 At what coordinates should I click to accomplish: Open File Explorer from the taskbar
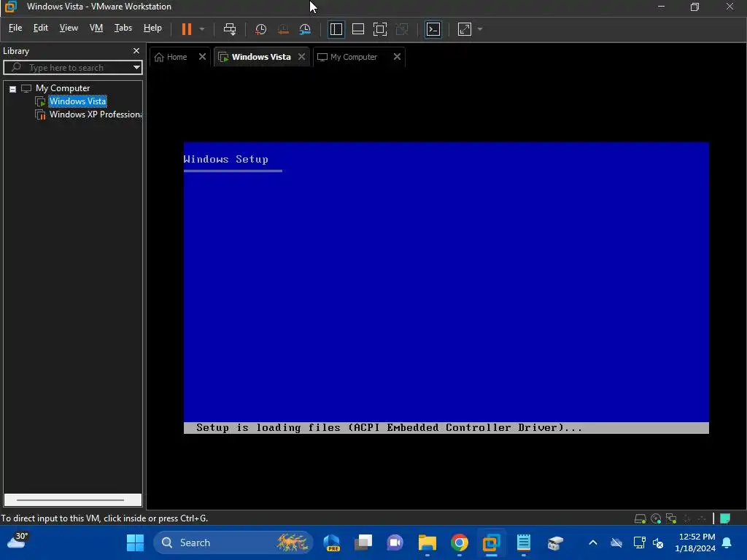point(427,542)
